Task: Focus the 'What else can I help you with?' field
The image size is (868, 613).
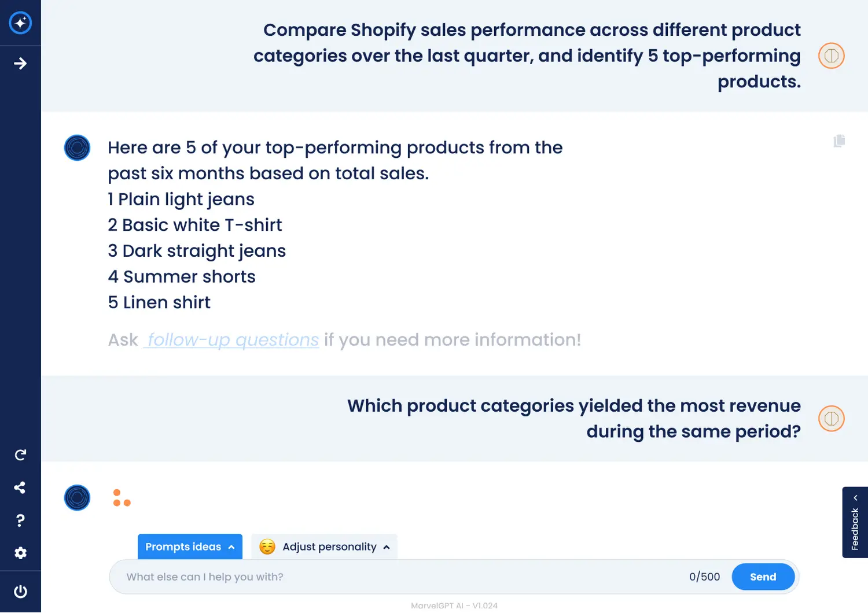Action: (399, 577)
